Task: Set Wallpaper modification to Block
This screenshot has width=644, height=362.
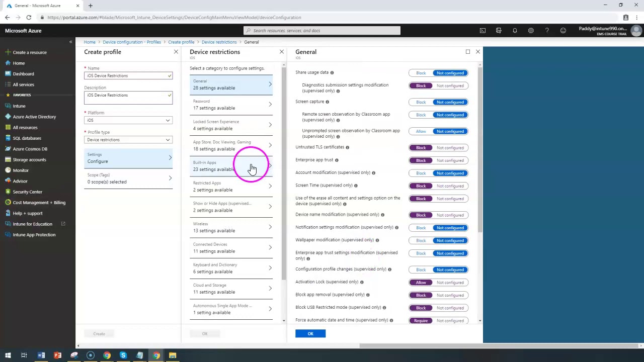Action: [421, 241]
